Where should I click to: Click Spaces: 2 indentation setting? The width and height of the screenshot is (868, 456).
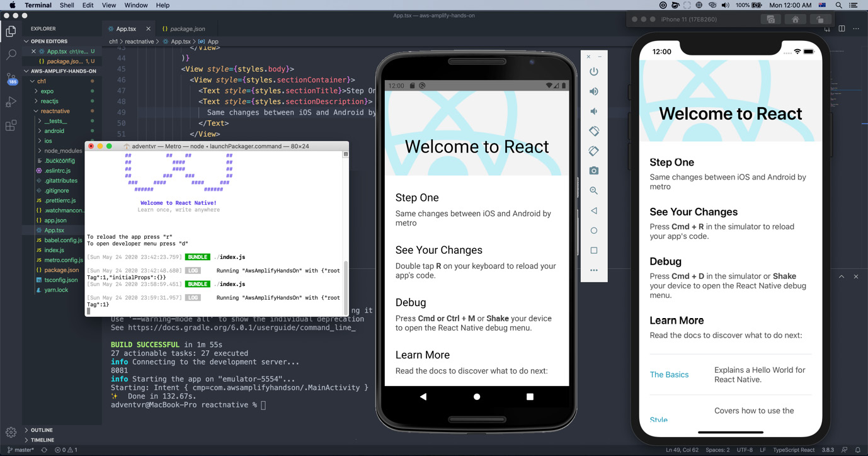point(717,450)
